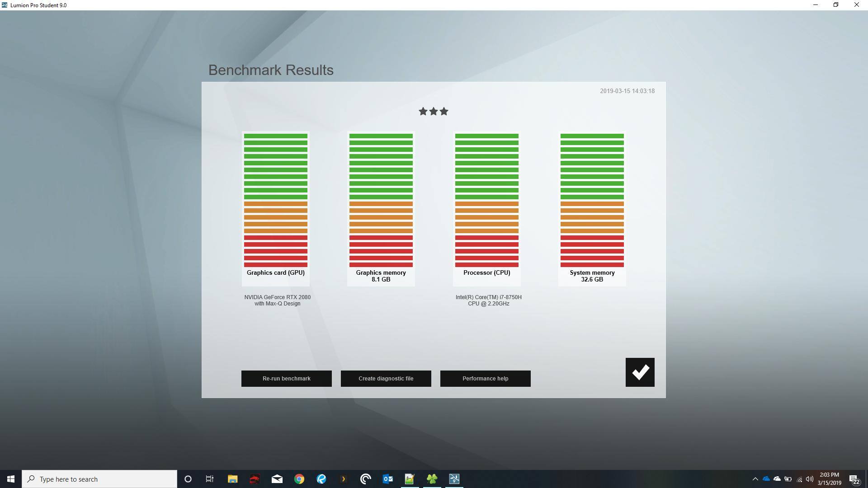
Task: Click the Graphics card GPU benchmark chart
Action: (x=275, y=208)
